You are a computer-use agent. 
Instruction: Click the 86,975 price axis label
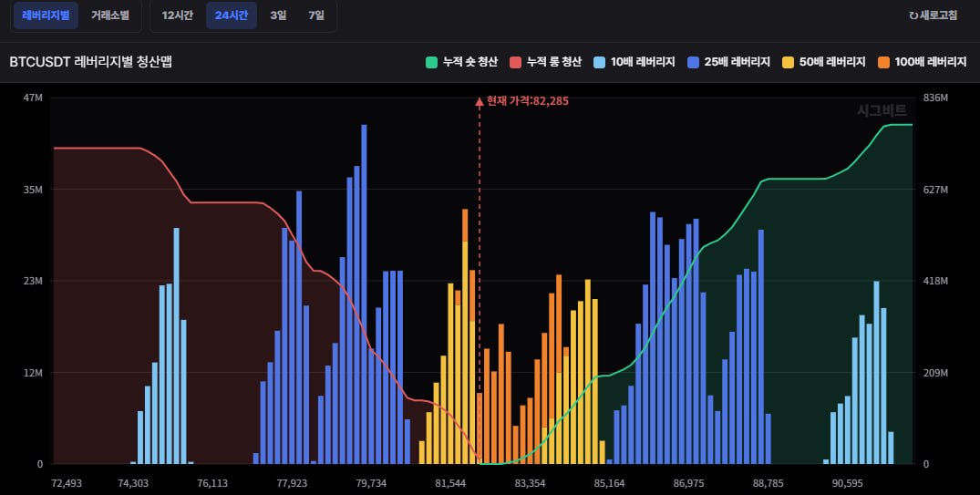coord(689,483)
